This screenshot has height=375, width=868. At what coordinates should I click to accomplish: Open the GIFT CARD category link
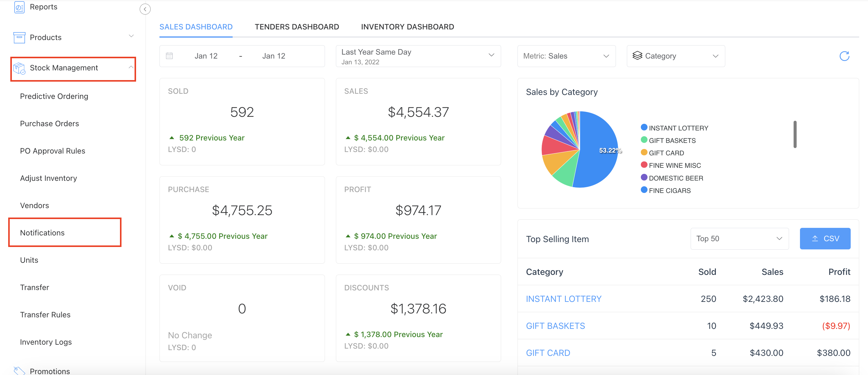point(548,353)
